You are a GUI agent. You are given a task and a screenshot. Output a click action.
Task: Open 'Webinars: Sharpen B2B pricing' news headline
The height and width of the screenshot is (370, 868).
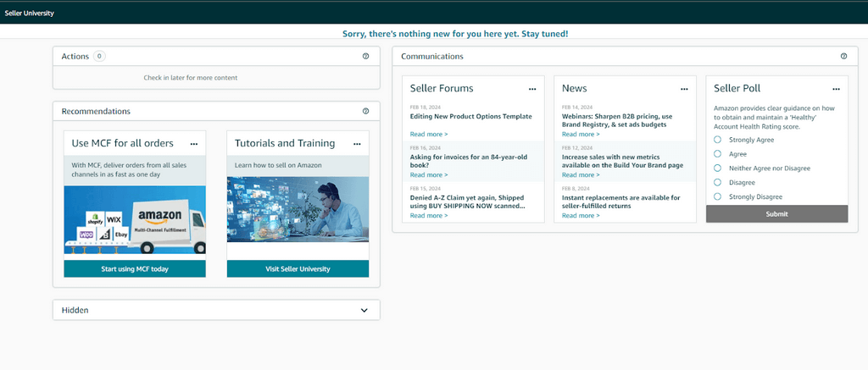(617, 120)
